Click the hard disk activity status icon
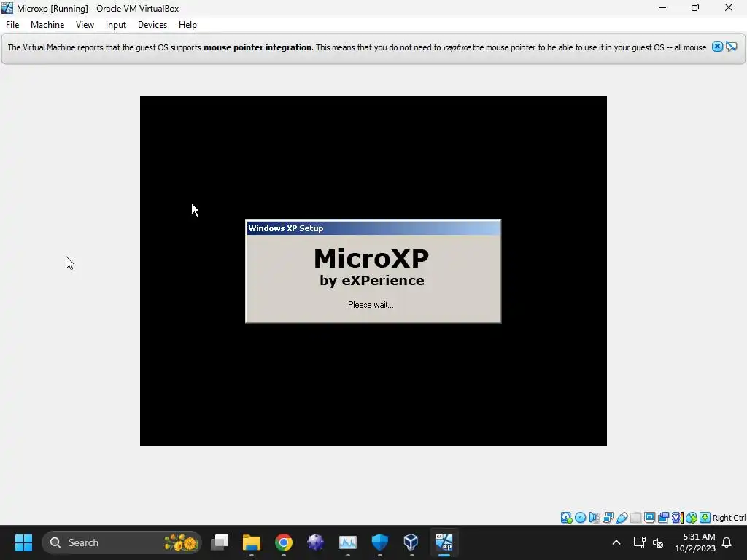Image resolution: width=747 pixels, height=560 pixels. point(566,518)
